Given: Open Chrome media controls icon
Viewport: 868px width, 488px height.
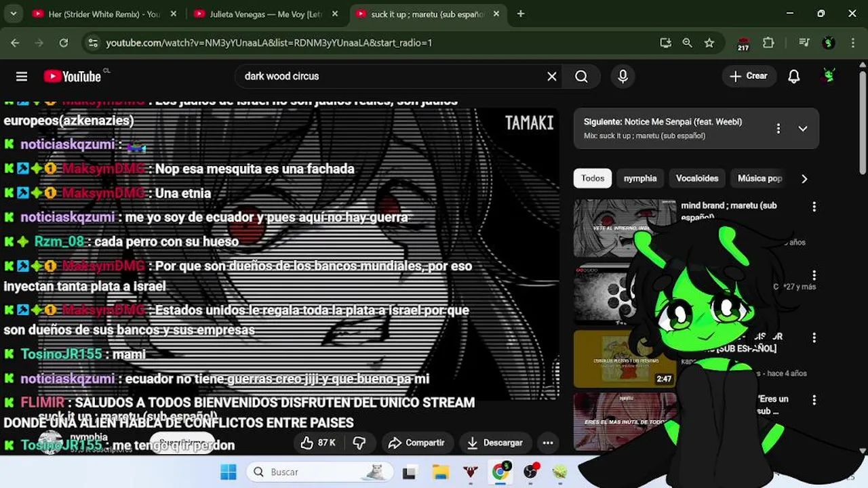Looking at the screenshot, I should tap(804, 43).
